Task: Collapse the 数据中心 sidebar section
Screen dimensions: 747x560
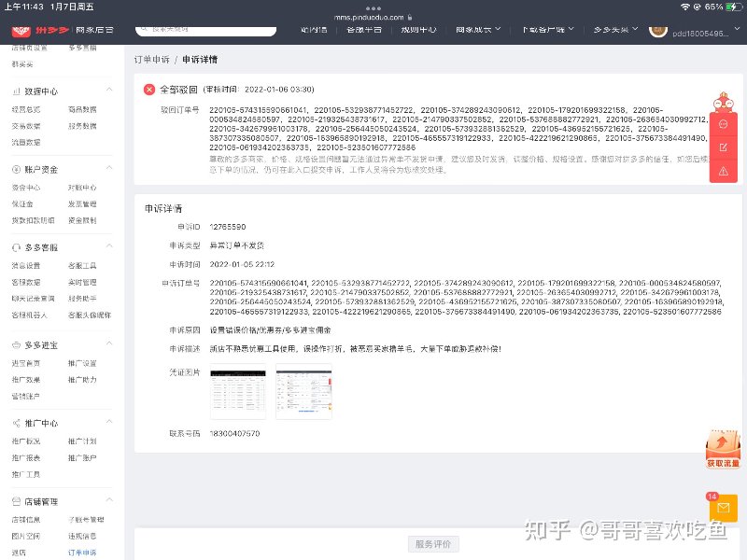Action: point(109,89)
